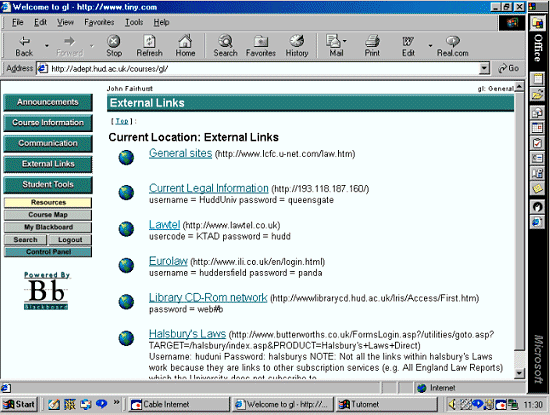Click the Resources button

[x=48, y=202]
